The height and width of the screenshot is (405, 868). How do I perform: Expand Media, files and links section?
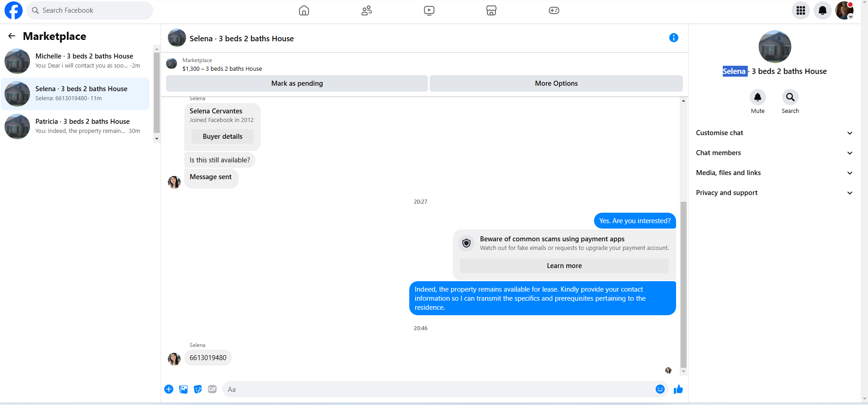(x=774, y=173)
